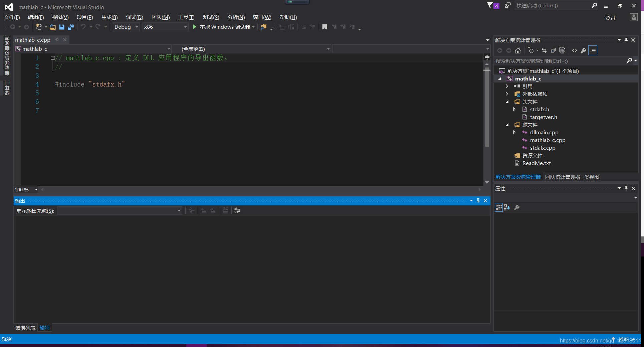This screenshot has height=347, width=644.
Task: Click the Sync with Active Document icon
Action: (x=544, y=50)
